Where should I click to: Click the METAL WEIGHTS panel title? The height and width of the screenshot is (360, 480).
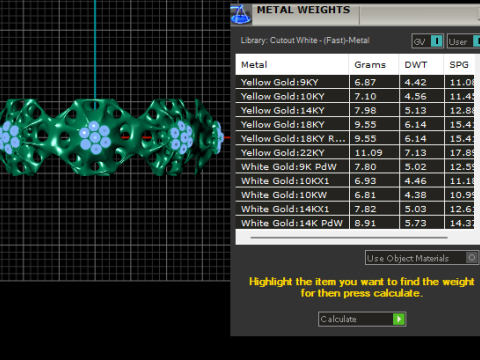click(303, 10)
